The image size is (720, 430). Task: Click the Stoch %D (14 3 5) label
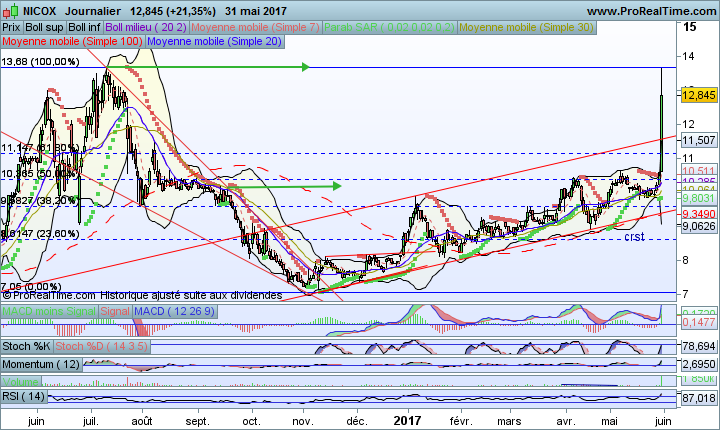pos(102,346)
